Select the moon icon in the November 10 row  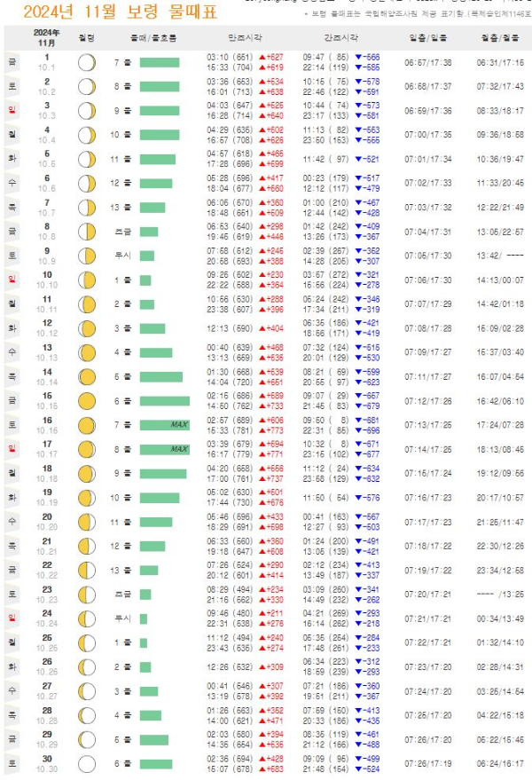[87, 280]
